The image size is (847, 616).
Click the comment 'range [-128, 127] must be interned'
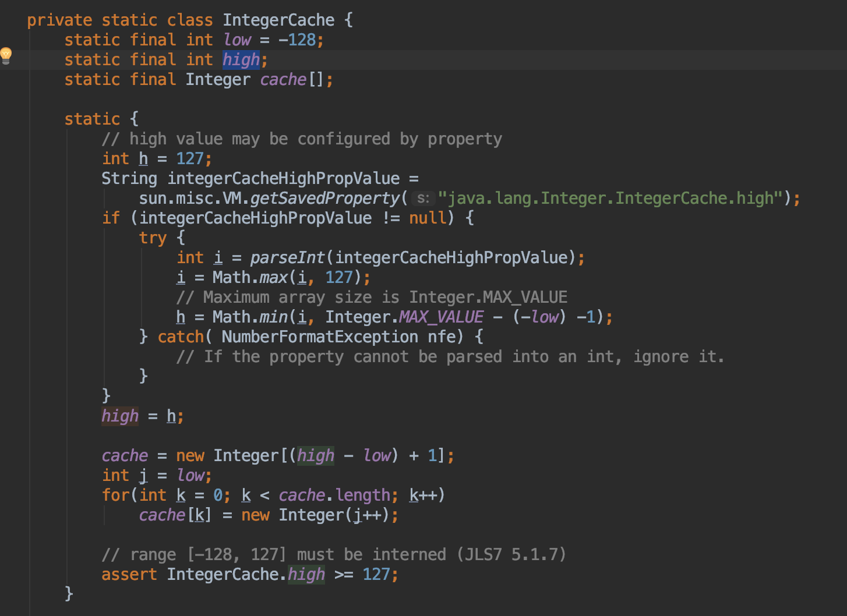334,555
